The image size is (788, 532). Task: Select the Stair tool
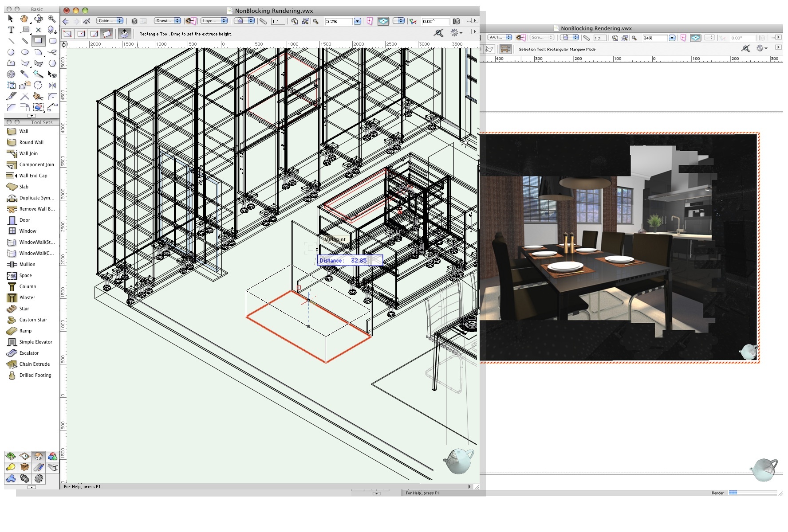pos(22,309)
